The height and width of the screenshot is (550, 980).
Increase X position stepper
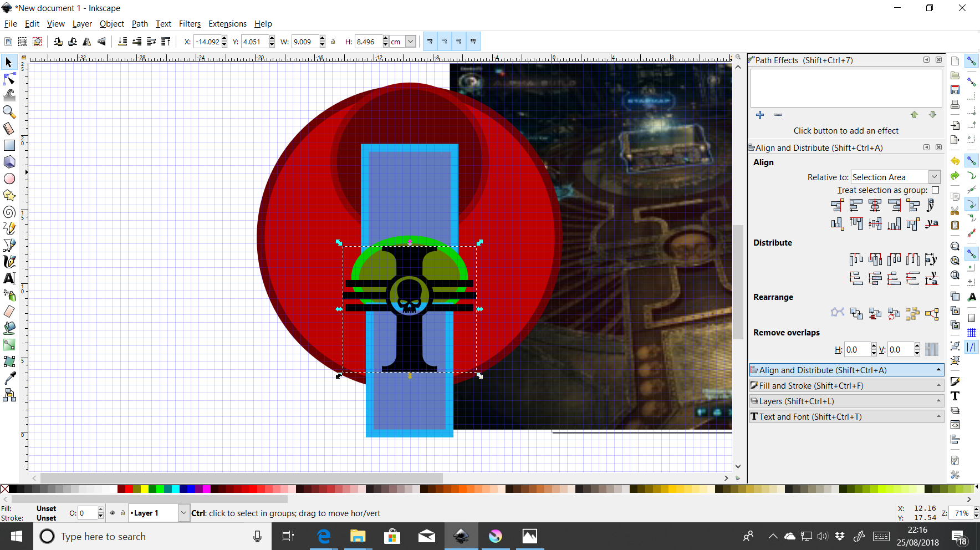click(224, 38)
